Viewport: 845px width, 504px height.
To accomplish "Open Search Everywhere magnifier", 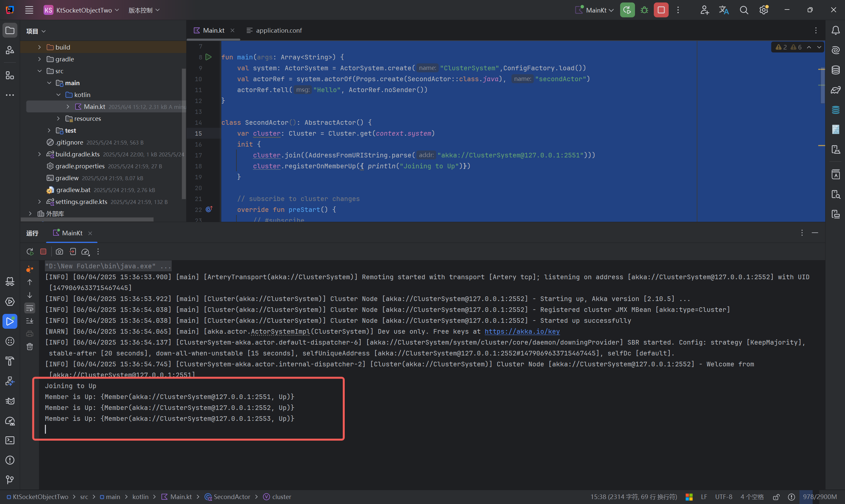I will 744,10.
